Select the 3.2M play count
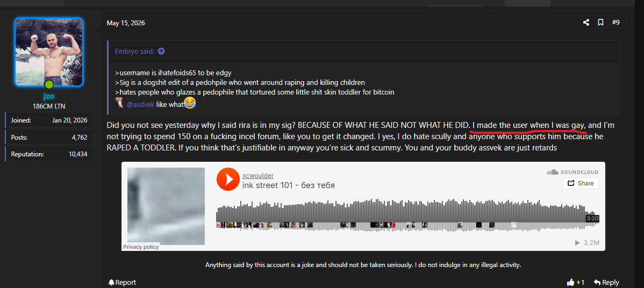The height and width of the screenshot is (288, 644). pos(588,243)
